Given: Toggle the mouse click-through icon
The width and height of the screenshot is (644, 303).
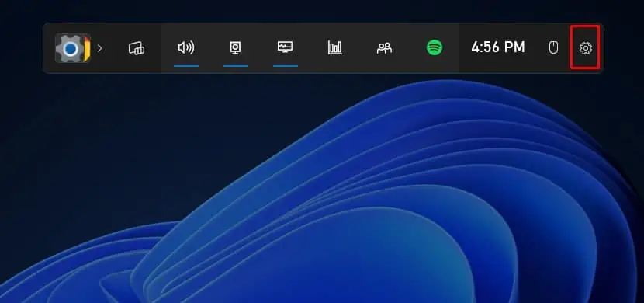Looking at the screenshot, I should point(554,48).
